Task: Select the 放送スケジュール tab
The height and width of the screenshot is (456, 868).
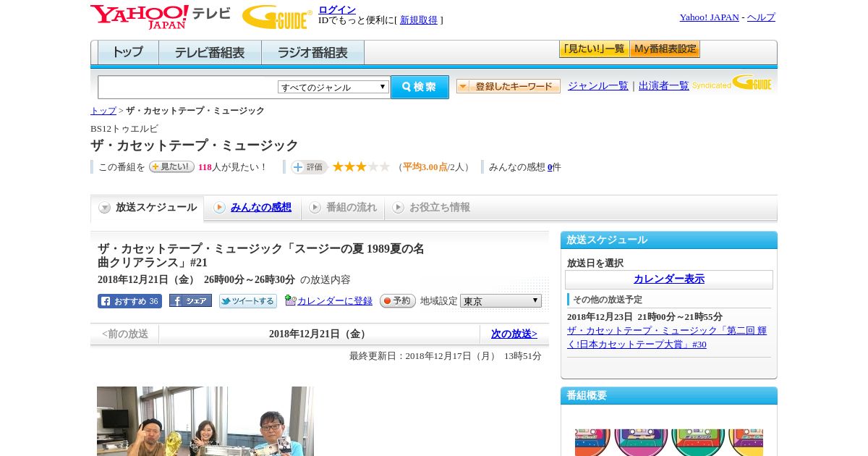Action: [x=148, y=208]
